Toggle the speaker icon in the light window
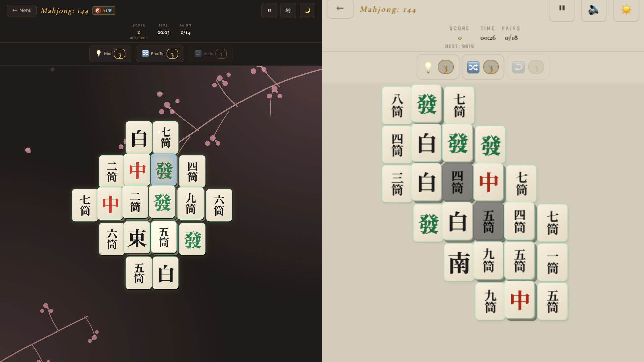Image resolution: width=644 pixels, height=362 pixels. click(594, 9)
